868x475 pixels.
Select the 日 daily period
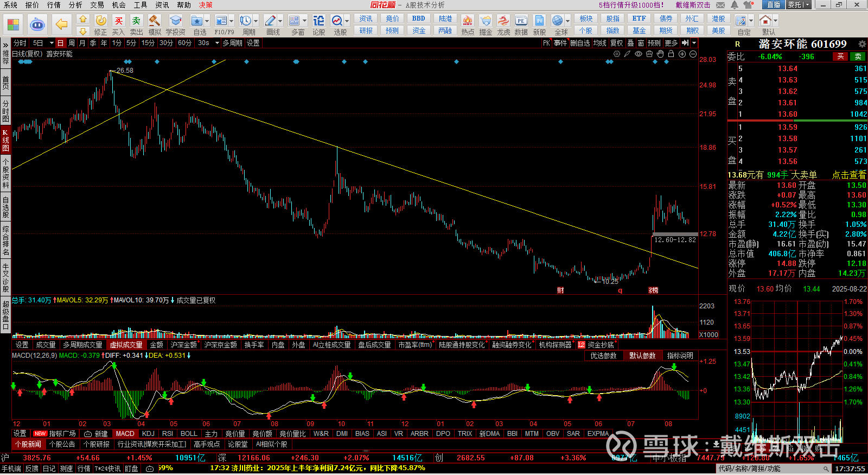[x=60, y=43]
